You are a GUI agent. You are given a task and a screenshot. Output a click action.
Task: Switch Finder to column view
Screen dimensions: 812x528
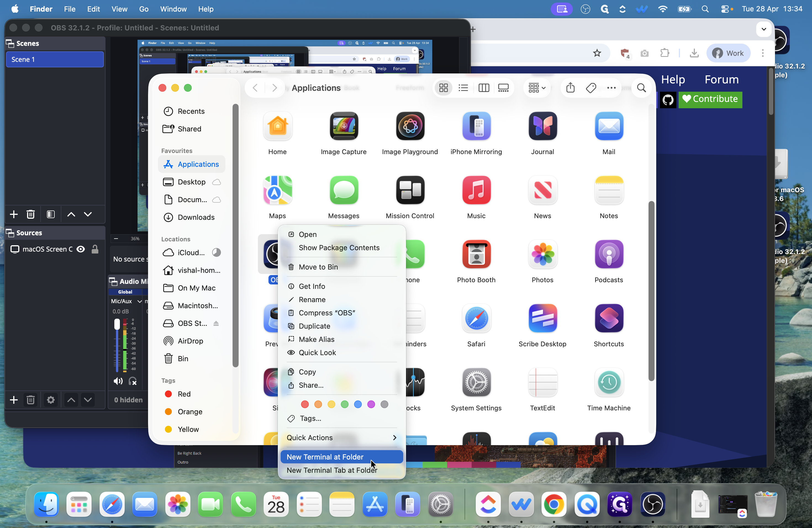click(x=483, y=88)
